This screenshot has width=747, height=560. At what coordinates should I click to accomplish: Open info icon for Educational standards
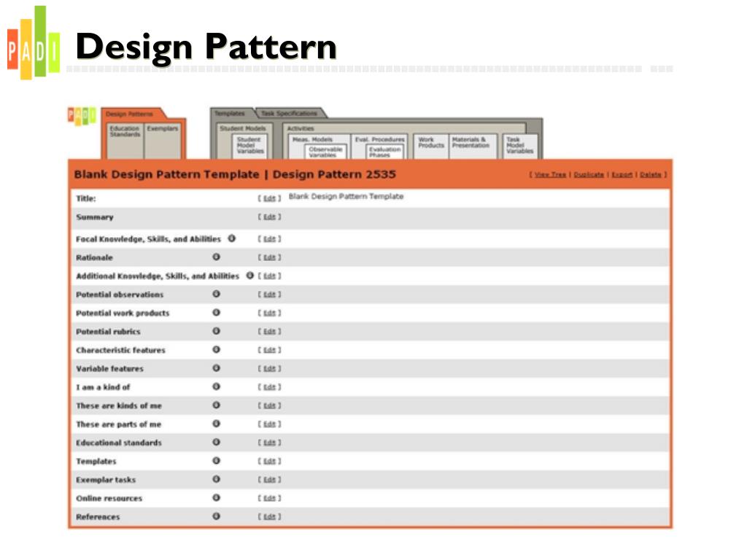click(216, 442)
